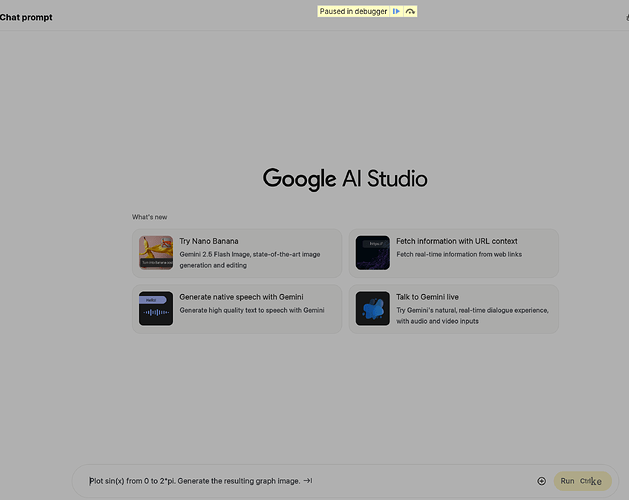The height and width of the screenshot is (500, 629).
Task: Click the add attachment plus-circle icon
Action: pyautogui.click(x=541, y=481)
